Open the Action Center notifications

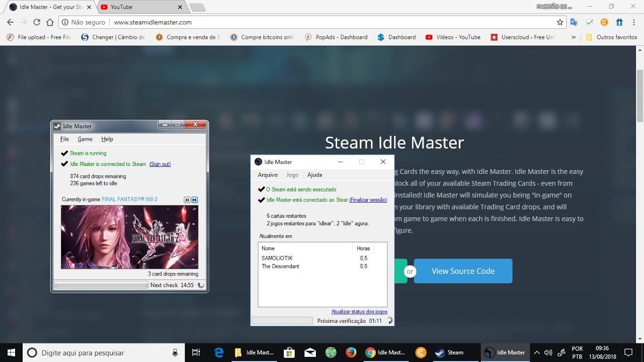tap(628, 352)
